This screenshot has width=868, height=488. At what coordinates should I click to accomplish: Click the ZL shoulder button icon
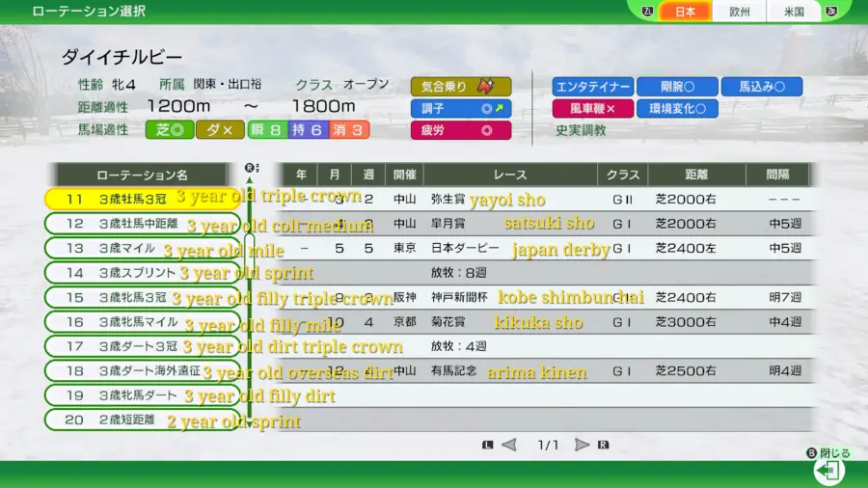[647, 12]
